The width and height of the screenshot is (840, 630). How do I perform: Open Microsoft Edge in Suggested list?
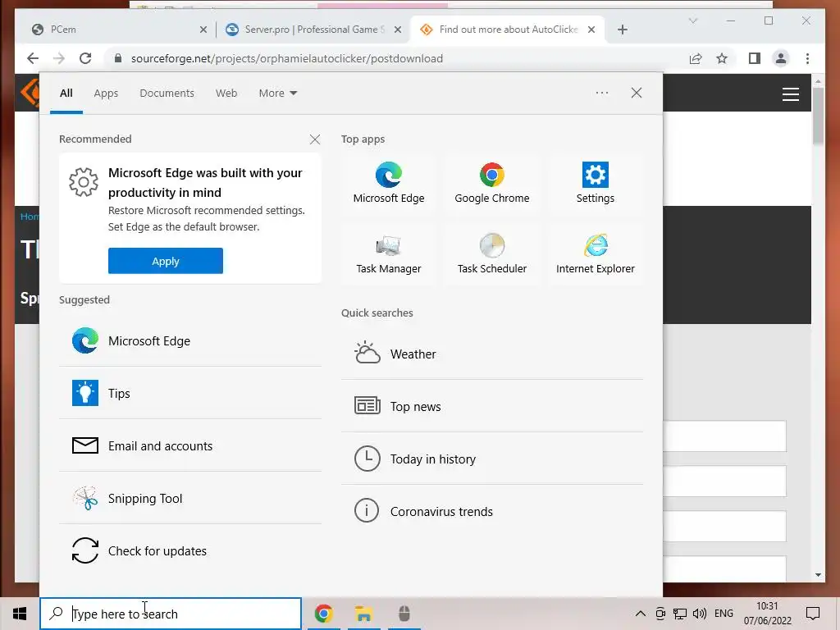click(190, 340)
